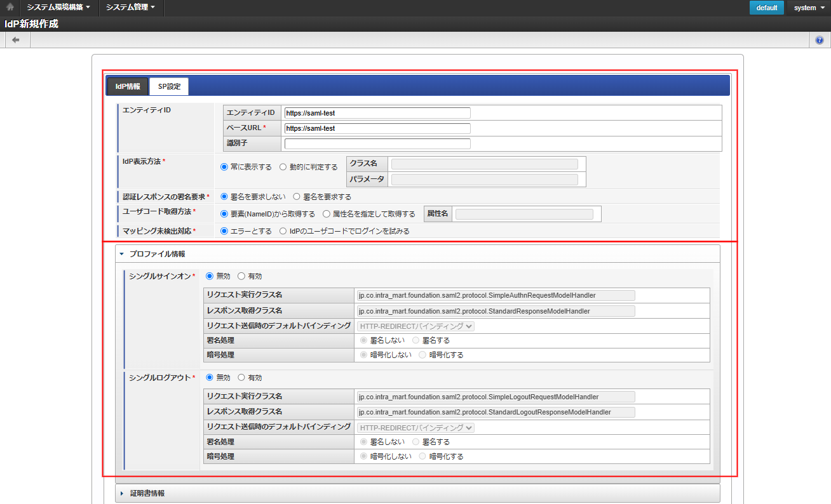Switch to the SP設定 tab

168,86
